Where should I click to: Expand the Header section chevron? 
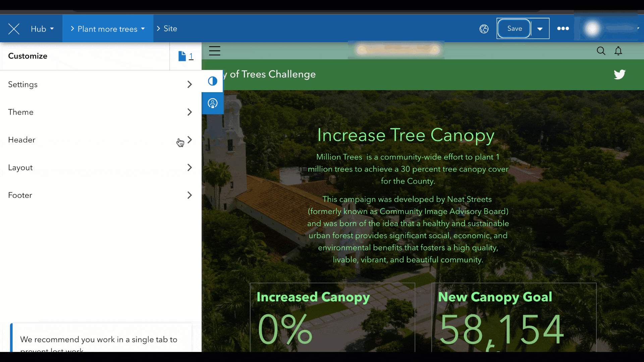click(x=190, y=140)
